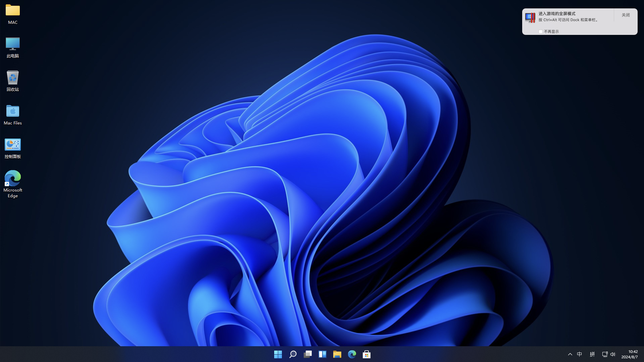Open Microsoft Store from taskbar
644x362 pixels.
click(x=367, y=354)
